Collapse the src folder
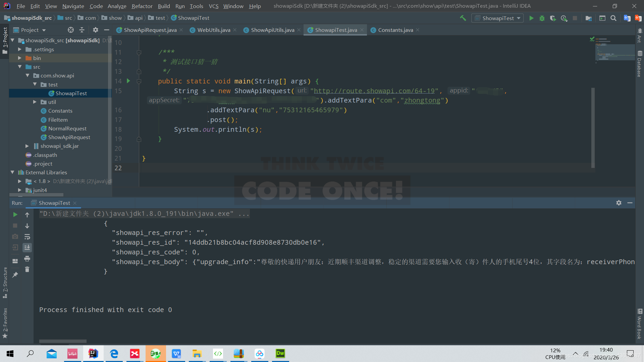The width and height of the screenshot is (644, 362). (x=20, y=67)
